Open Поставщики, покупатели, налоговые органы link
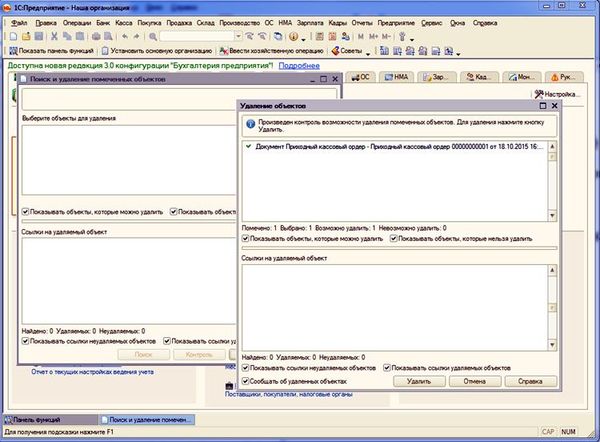The width and height of the screenshot is (600, 442). coord(289,394)
